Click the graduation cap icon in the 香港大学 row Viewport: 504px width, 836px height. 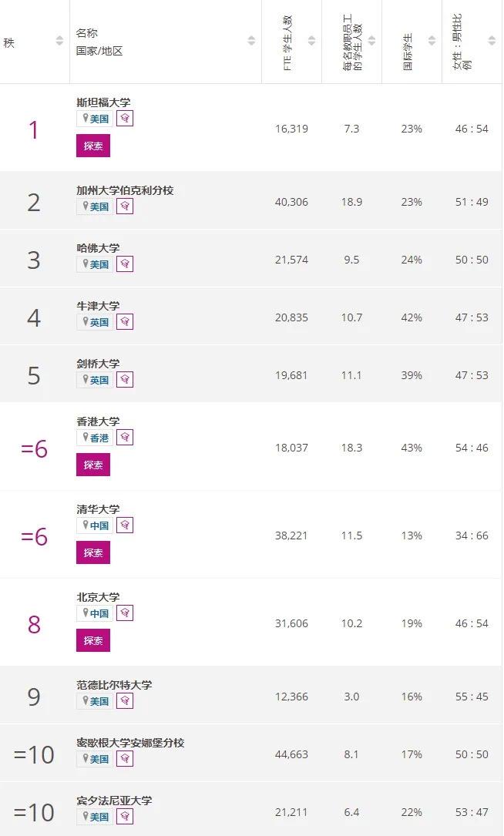click(125, 438)
